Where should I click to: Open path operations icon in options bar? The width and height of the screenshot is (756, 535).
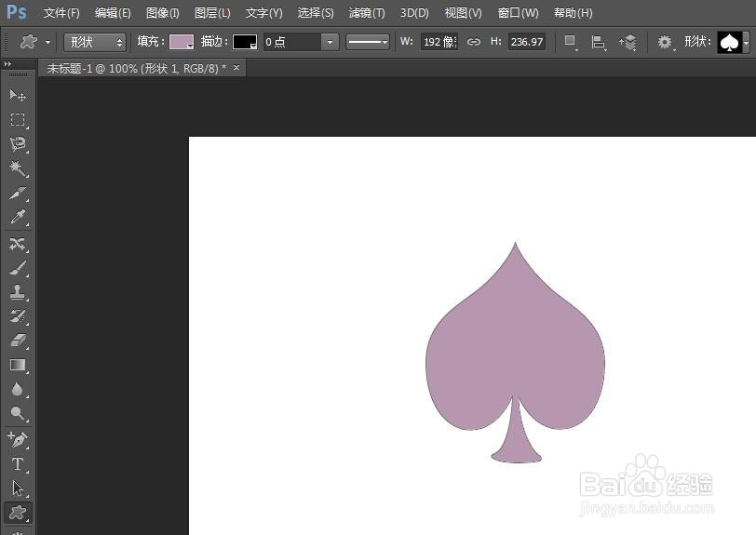click(x=571, y=42)
